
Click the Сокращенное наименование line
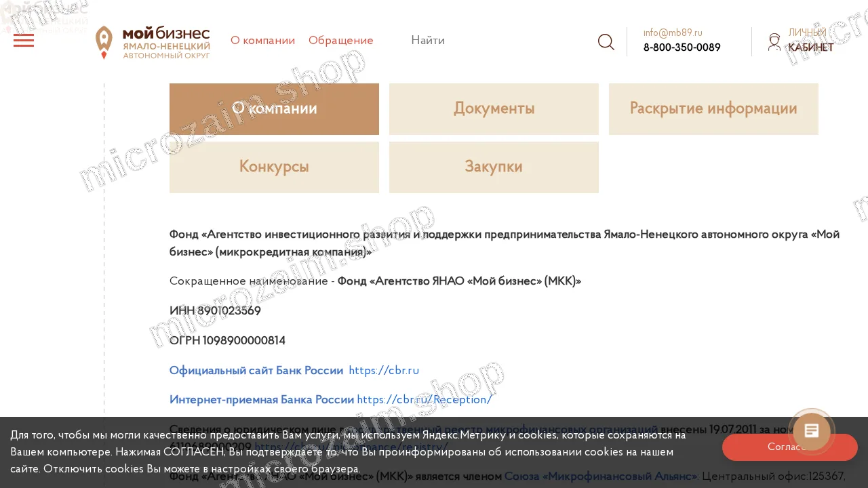[x=375, y=281]
